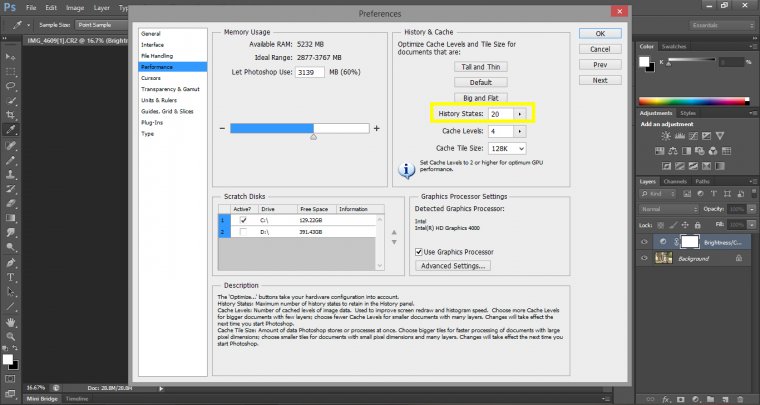
Task: Open the Sample Size dropdown
Action: pyautogui.click(x=103, y=25)
